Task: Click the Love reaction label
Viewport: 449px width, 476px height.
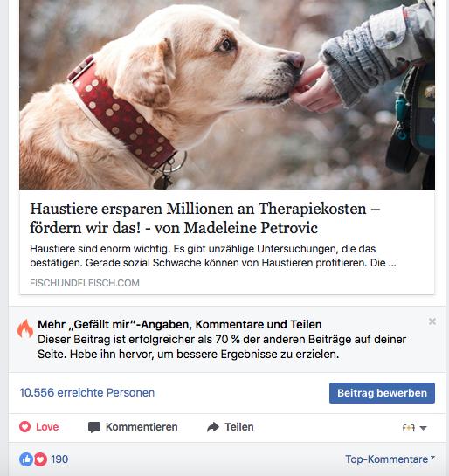Action: (x=47, y=427)
